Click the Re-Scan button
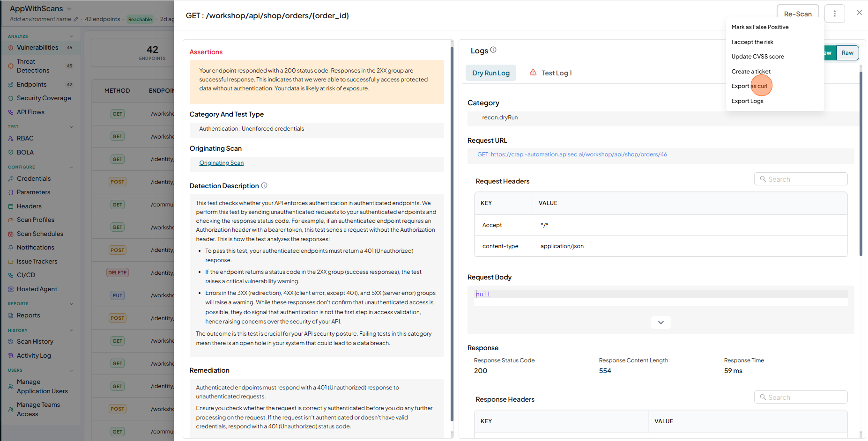Screen dimensions: 868x441 click(798, 14)
